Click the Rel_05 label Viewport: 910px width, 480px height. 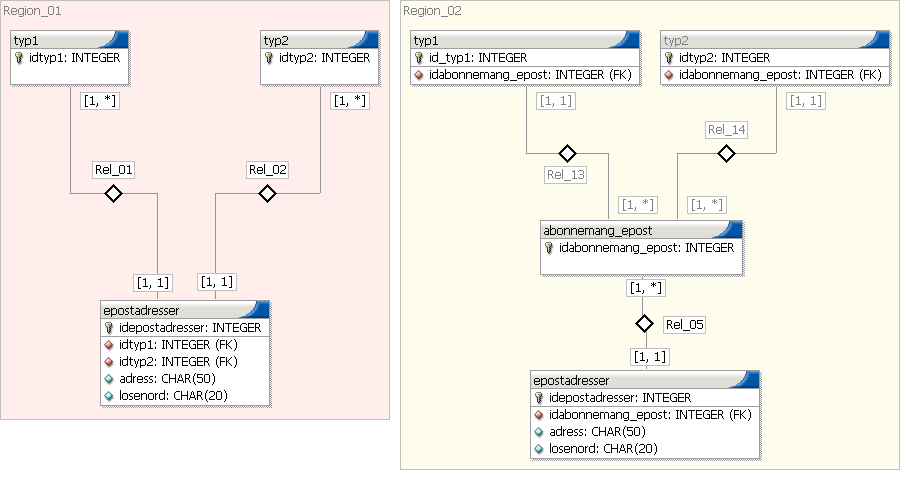tap(685, 324)
